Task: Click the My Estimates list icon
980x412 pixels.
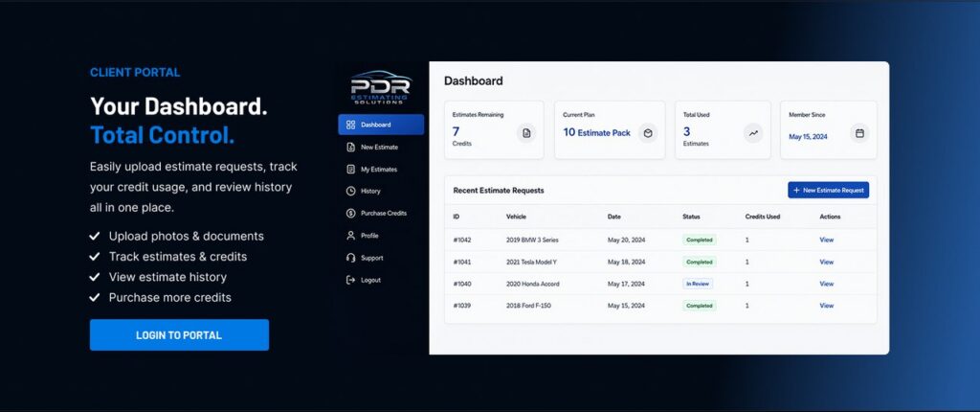Action: [350, 169]
